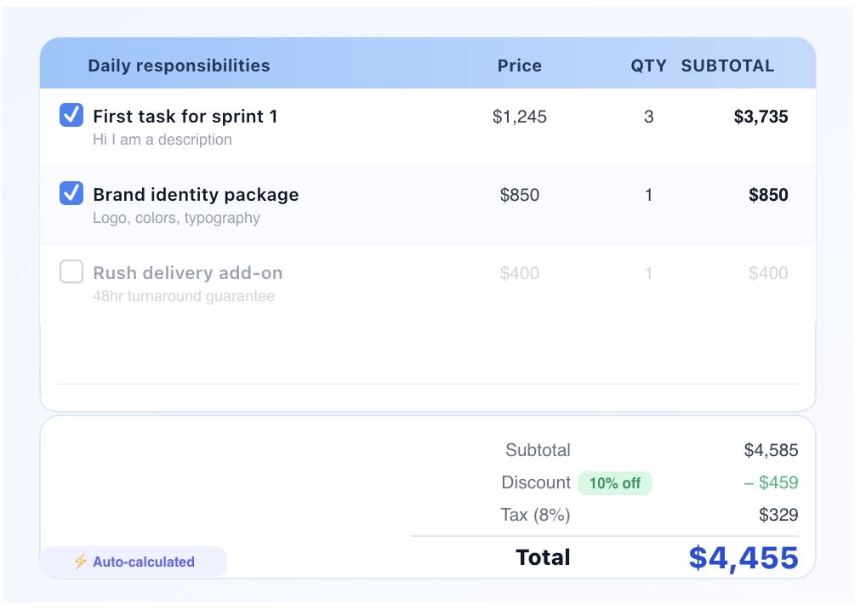Click the $400 price of Rush delivery

(519, 273)
